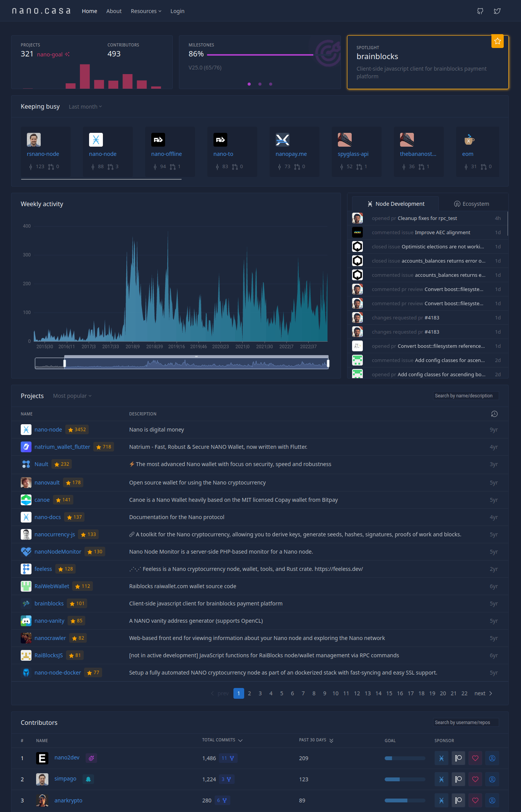
Task: Expand the Resources menu
Action: pos(146,11)
